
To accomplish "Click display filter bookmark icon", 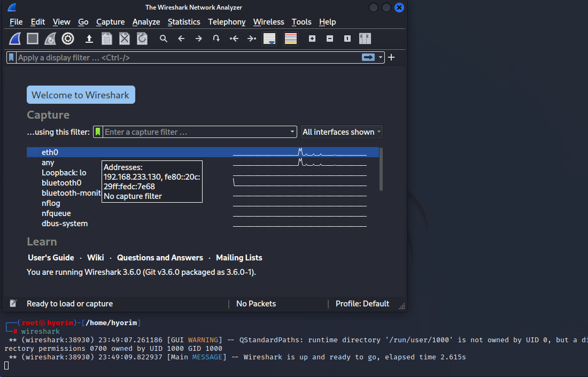I will 11,57.
